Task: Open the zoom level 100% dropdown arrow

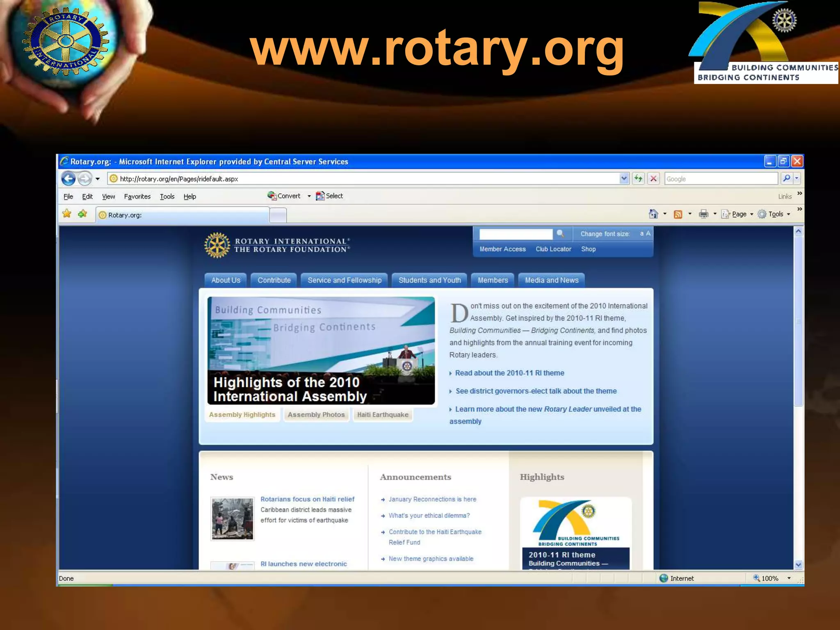Action: click(x=789, y=578)
